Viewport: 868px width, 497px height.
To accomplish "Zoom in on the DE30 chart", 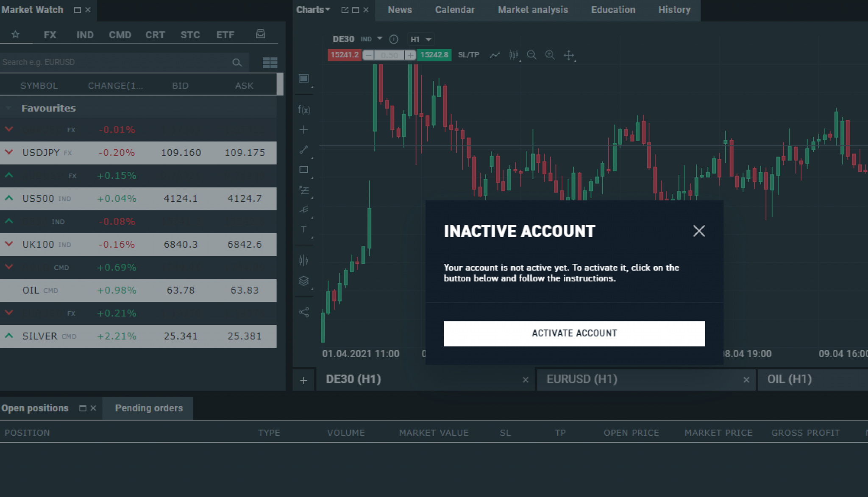I will [550, 55].
